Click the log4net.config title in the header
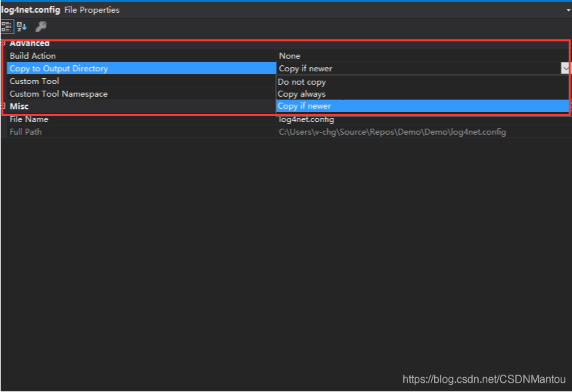Image resolution: width=572 pixels, height=392 pixels. pos(31,9)
